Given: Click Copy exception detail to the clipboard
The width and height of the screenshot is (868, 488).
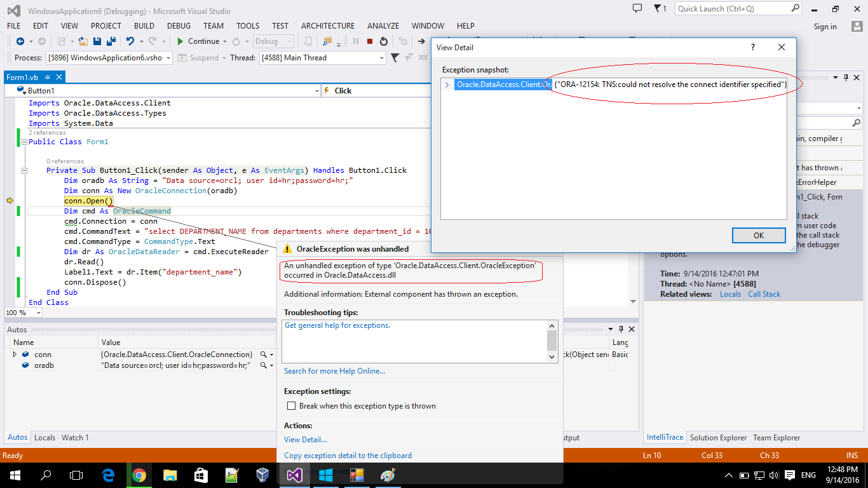Looking at the screenshot, I should click(348, 456).
